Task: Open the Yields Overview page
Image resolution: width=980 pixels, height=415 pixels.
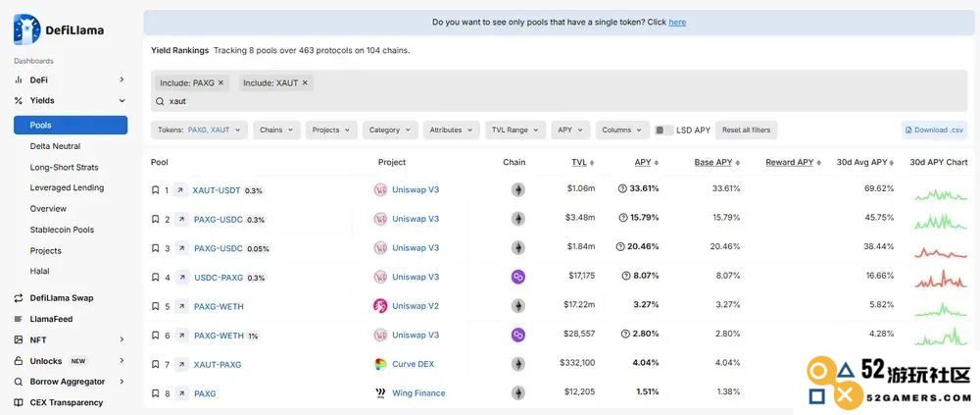Action: coord(48,209)
